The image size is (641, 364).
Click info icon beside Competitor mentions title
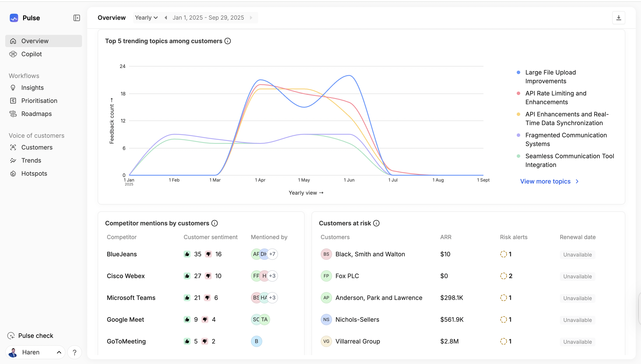tap(215, 223)
